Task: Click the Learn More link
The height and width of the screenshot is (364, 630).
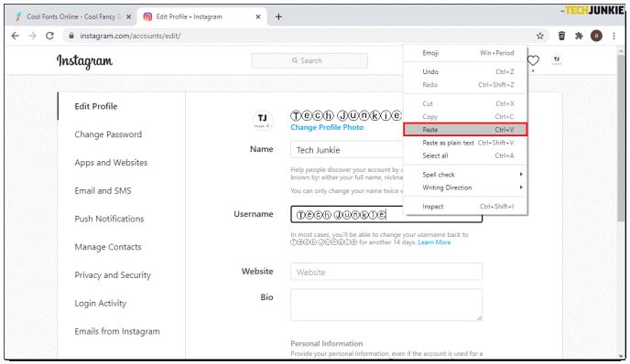Action: click(x=434, y=242)
